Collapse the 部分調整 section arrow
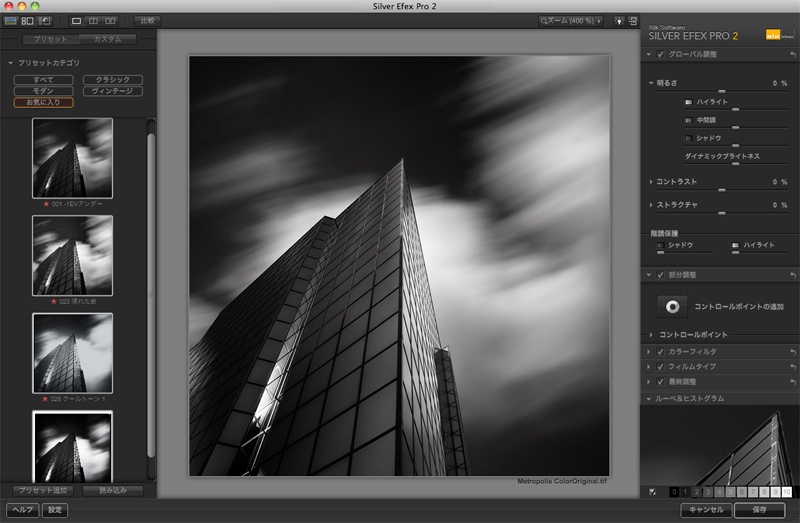Screen dimensions: 800x523 (648, 275)
